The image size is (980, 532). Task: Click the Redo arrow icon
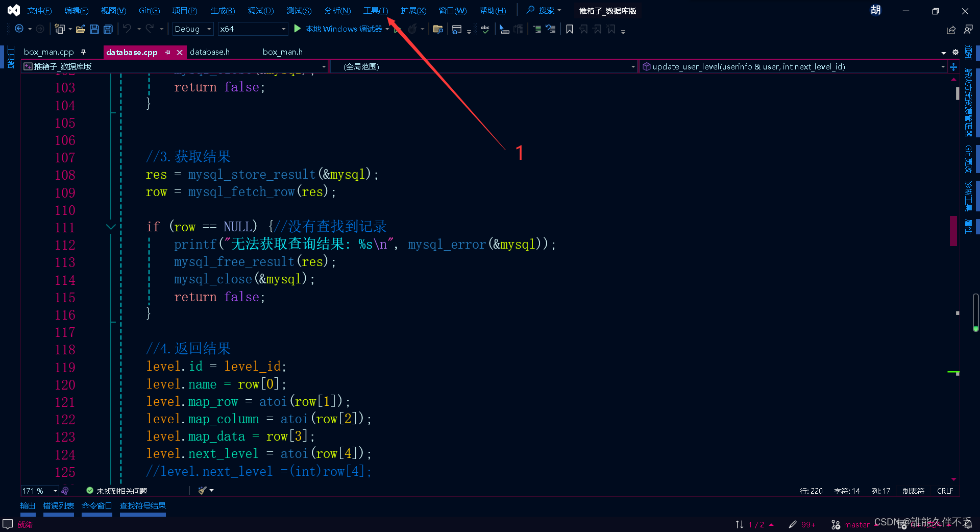(x=150, y=29)
